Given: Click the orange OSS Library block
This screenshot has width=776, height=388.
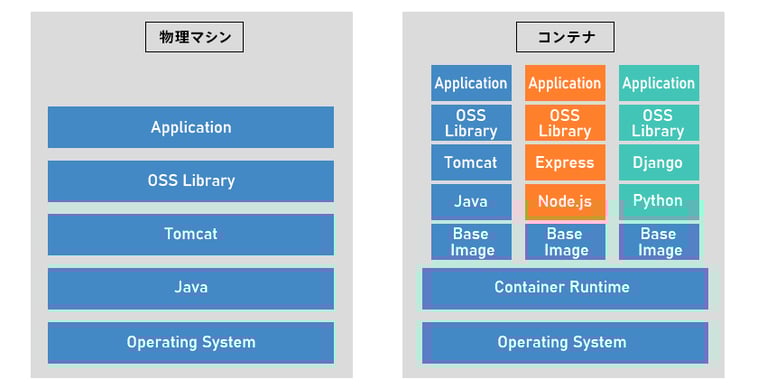Looking at the screenshot, I should click(565, 123).
